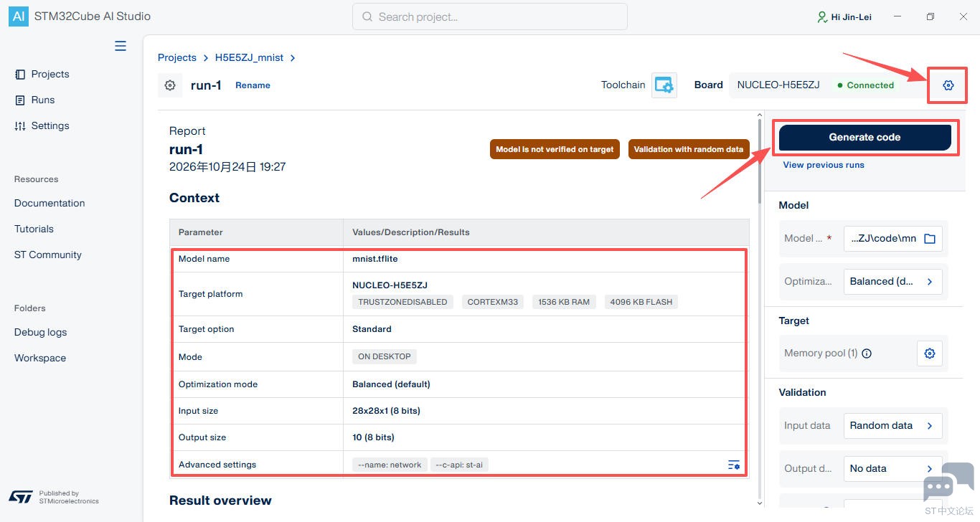Click the ON DESKTOP mode tag
Screen dimensions: 980x522
tap(385, 356)
